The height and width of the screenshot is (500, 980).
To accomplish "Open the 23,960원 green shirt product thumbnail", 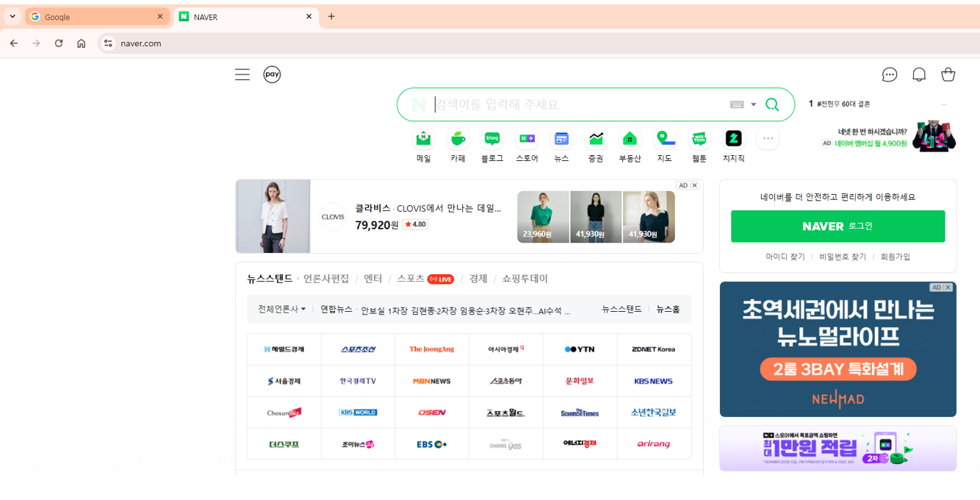I will pos(543,217).
